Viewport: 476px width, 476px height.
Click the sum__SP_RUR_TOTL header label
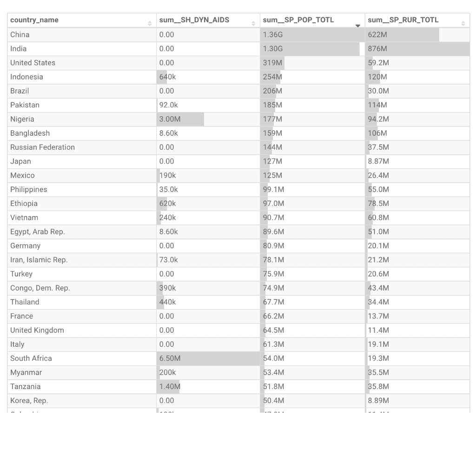click(x=403, y=20)
